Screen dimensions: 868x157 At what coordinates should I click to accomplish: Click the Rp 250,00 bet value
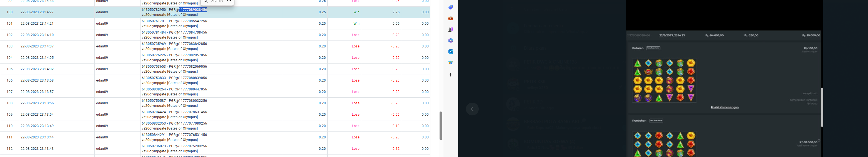click(x=751, y=36)
